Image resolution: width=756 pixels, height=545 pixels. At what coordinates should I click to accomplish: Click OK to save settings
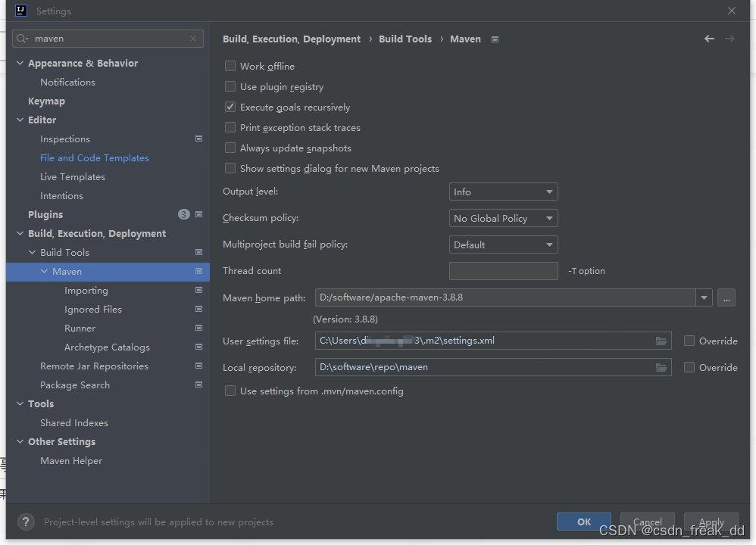pos(584,522)
